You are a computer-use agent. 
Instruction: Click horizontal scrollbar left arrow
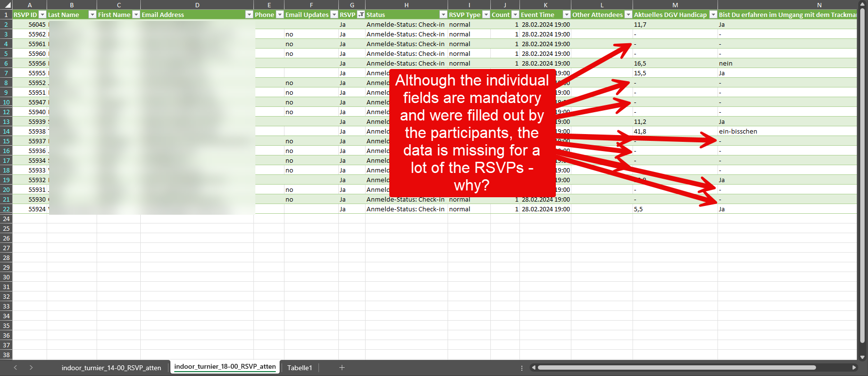pos(534,368)
